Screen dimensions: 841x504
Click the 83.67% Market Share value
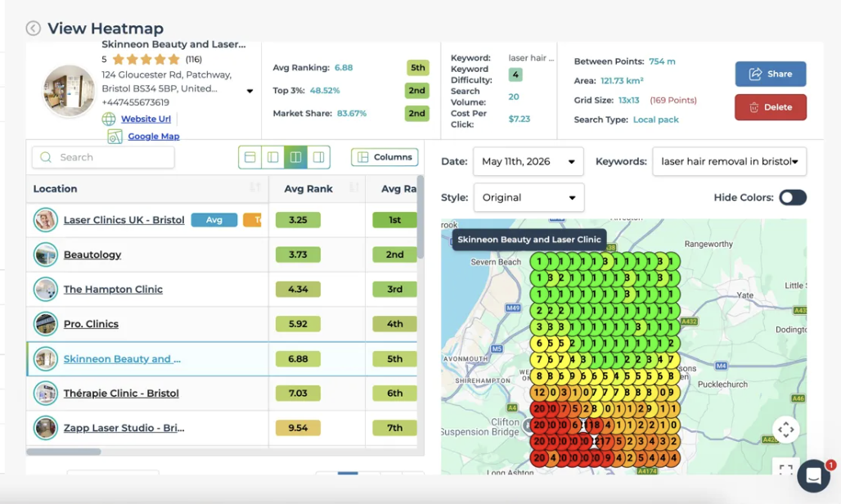(x=351, y=113)
